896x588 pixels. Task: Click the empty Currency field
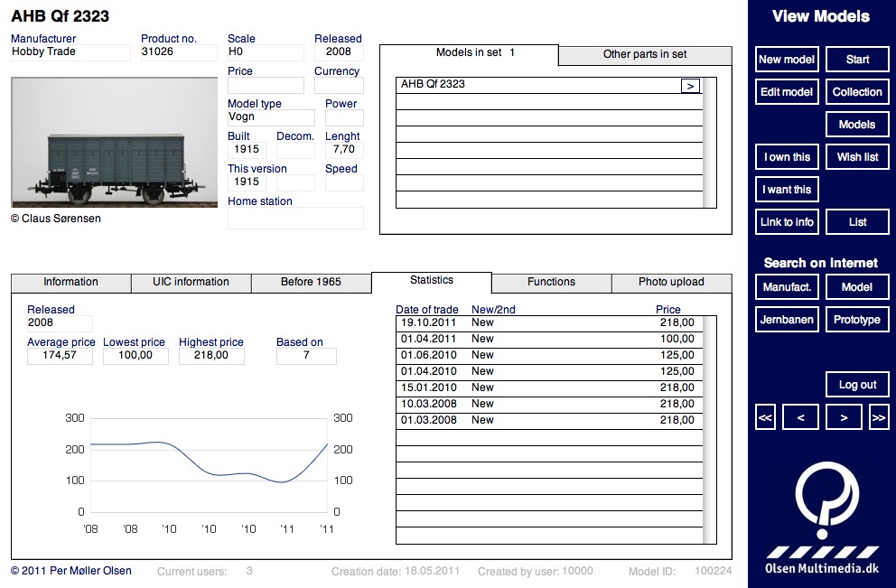[x=339, y=85]
